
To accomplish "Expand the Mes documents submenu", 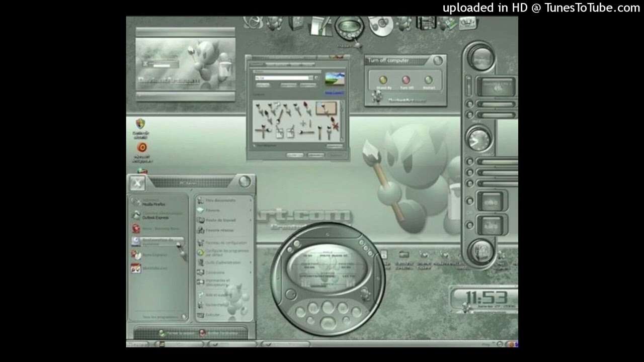I will coord(224,201).
